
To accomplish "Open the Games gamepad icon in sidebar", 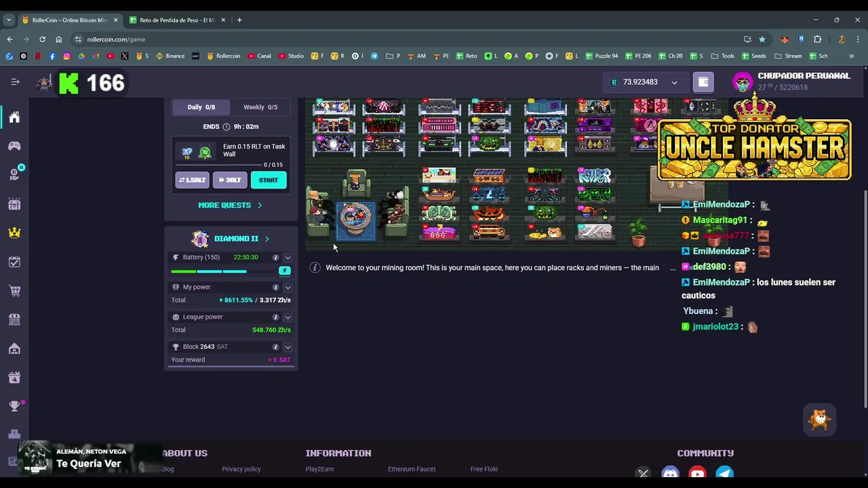I will tap(14, 146).
